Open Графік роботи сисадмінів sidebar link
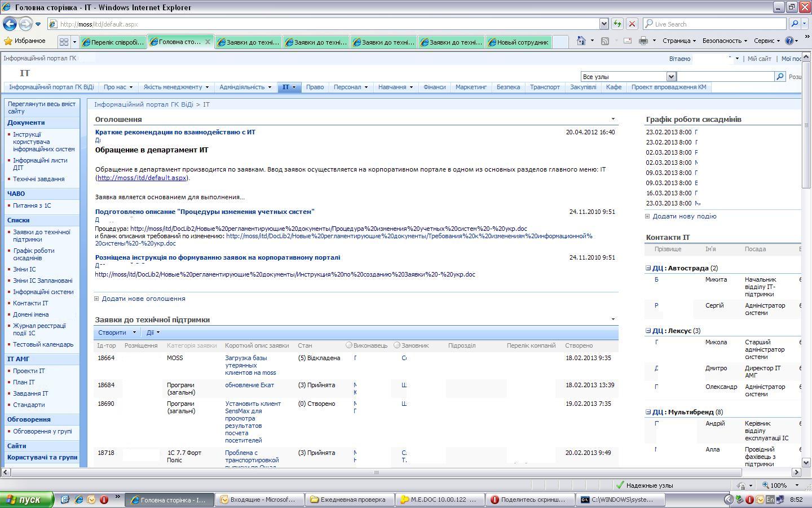This screenshot has height=508, width=812. point(34,255)
